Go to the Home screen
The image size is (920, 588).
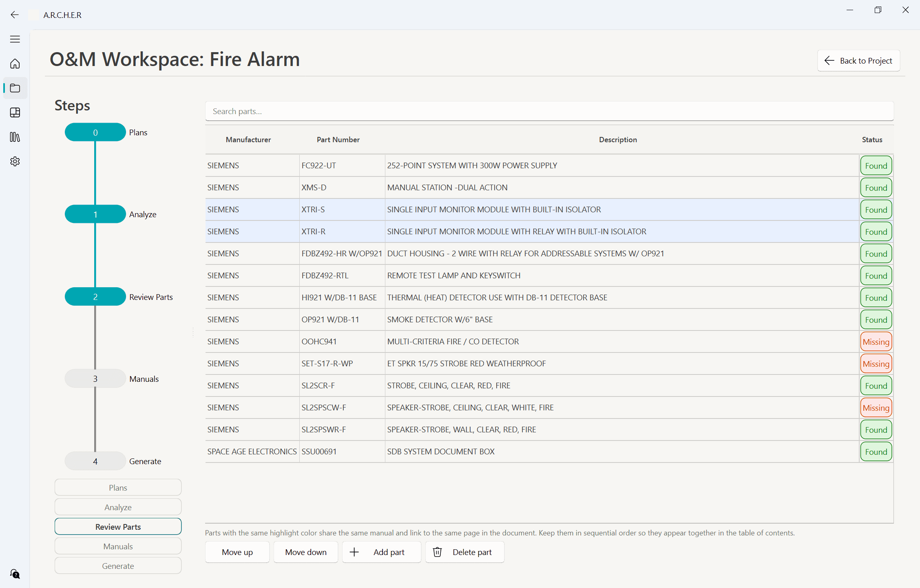[15, 64]
